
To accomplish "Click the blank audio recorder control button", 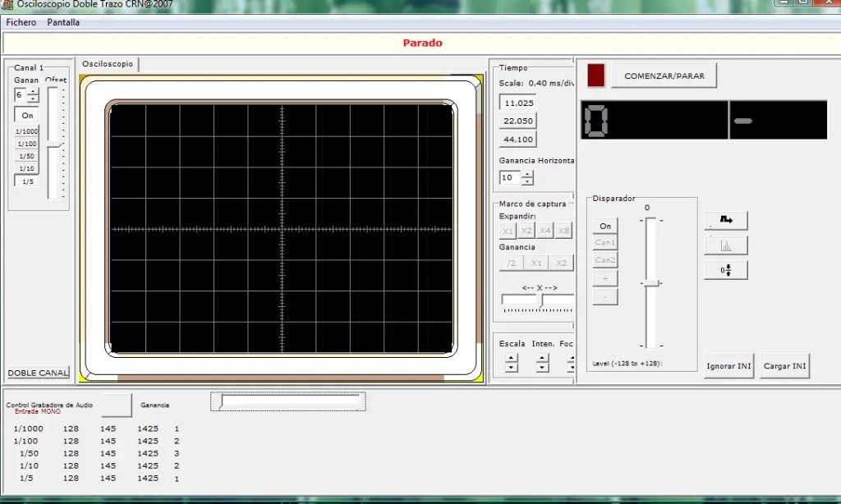I will (117, 405).
